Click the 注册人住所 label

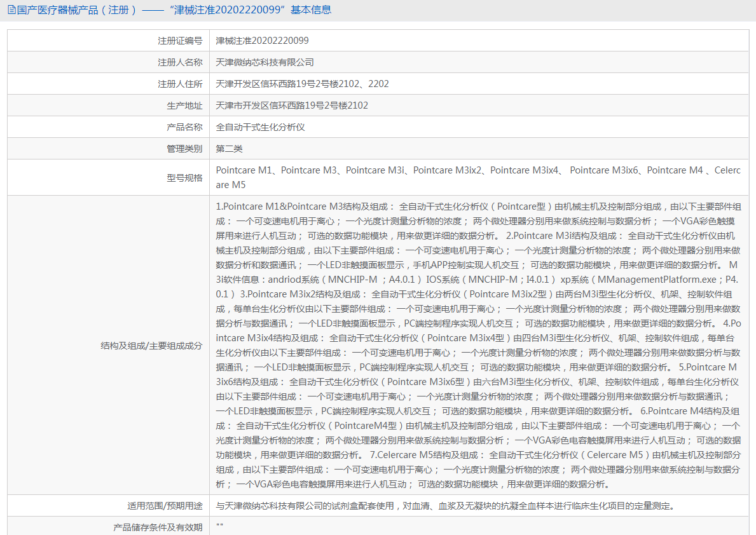pyautogui.click(x=180, y=85)
